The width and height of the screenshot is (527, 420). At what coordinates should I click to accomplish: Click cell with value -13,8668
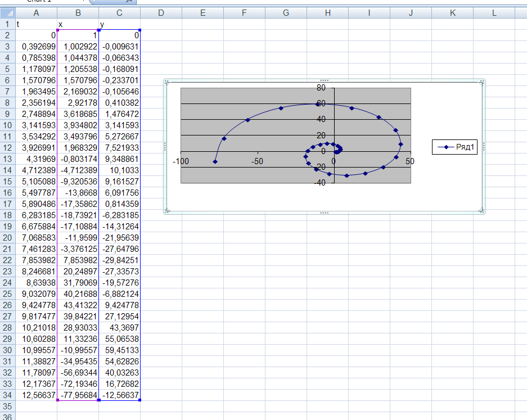[x=78, y=193]
